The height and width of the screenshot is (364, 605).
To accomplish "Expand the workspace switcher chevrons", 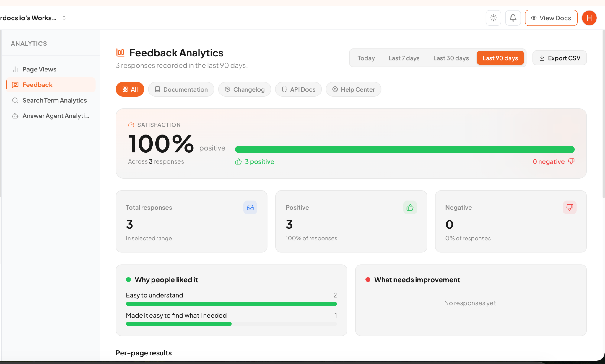I will (64, 18).
